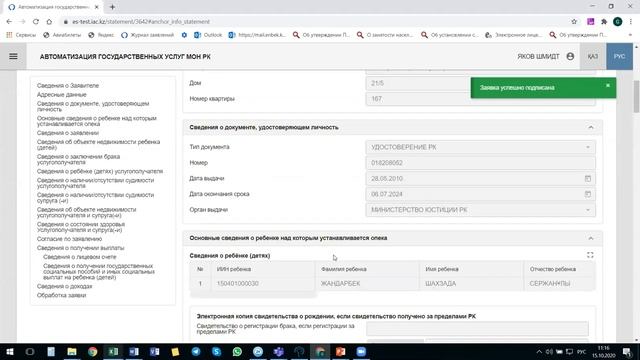Go to Адресные данные section
The width and height of the screenshot is (640, 360).
pos(62,94)
